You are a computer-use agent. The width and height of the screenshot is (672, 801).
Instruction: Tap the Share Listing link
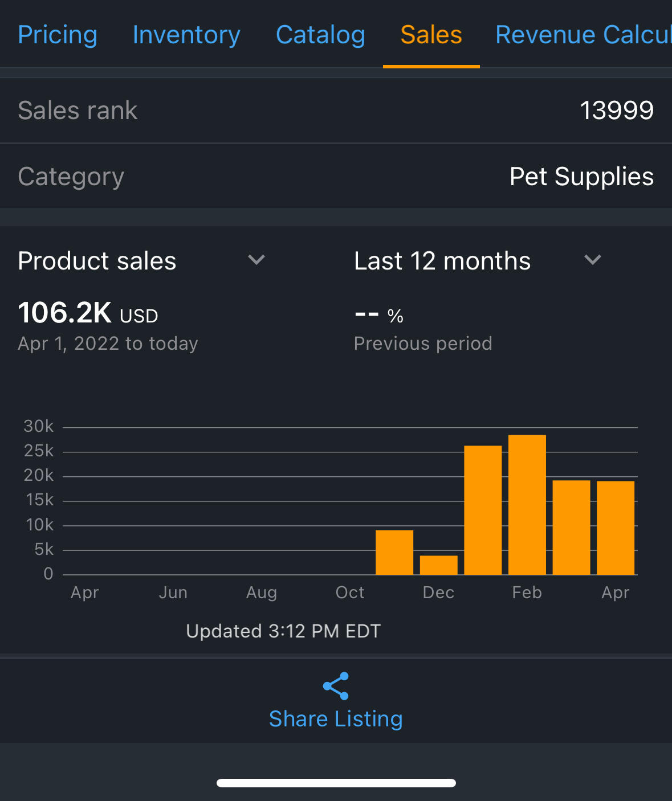pos(336,719)
